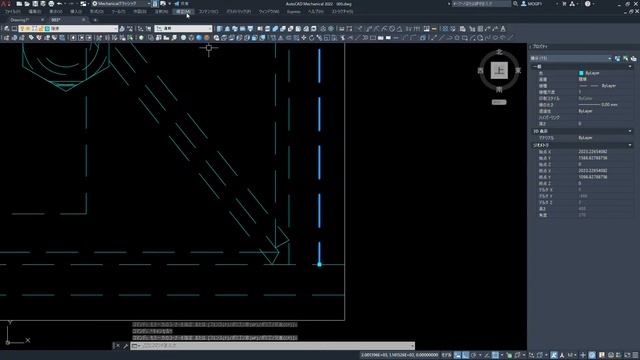Toggle the モデル model space button
Image resolution: width=640 pixels, height=360 pixels.
pos(447,355)
